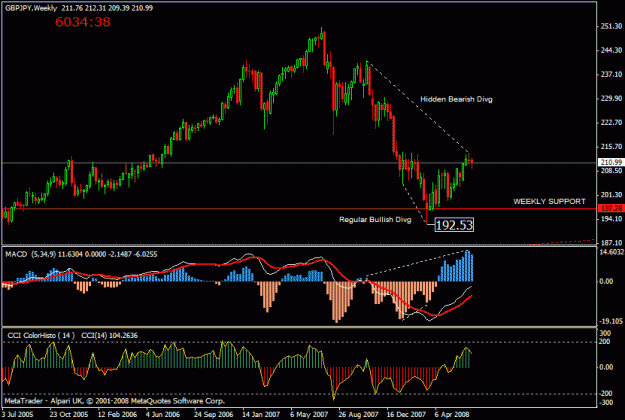Screen dimensions: 625x420
Task: Click the -19.105 MACD scale value
Action: coord(611,321)
